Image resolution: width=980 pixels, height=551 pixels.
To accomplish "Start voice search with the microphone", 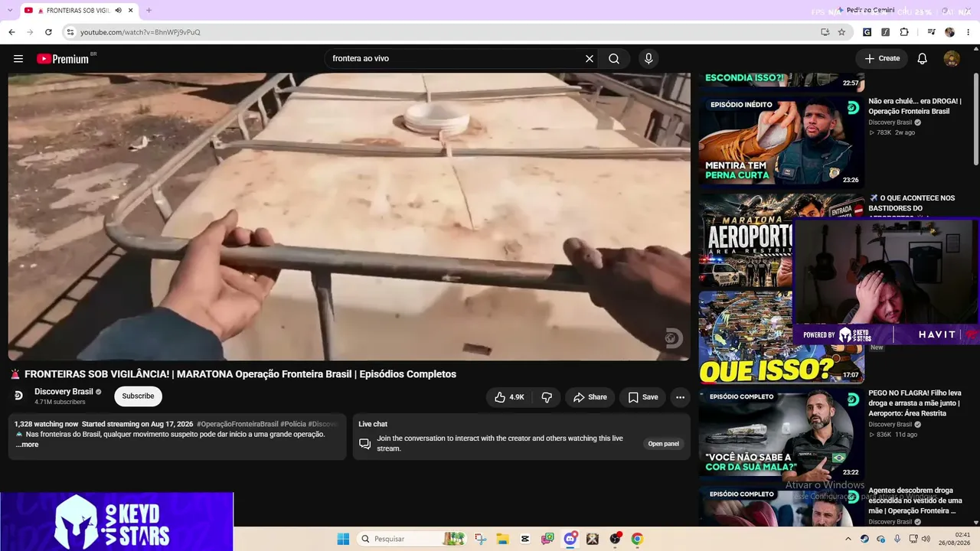I will coord(648,59).
